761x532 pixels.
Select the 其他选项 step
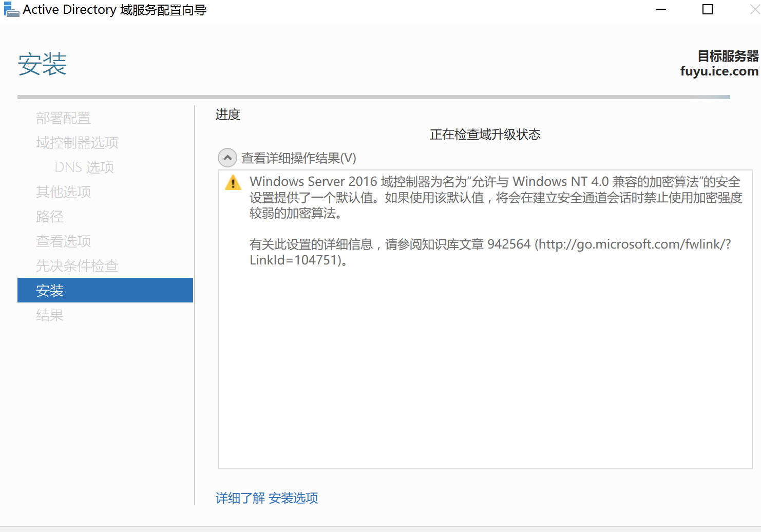pyautogui.click(x=63, y=192)
